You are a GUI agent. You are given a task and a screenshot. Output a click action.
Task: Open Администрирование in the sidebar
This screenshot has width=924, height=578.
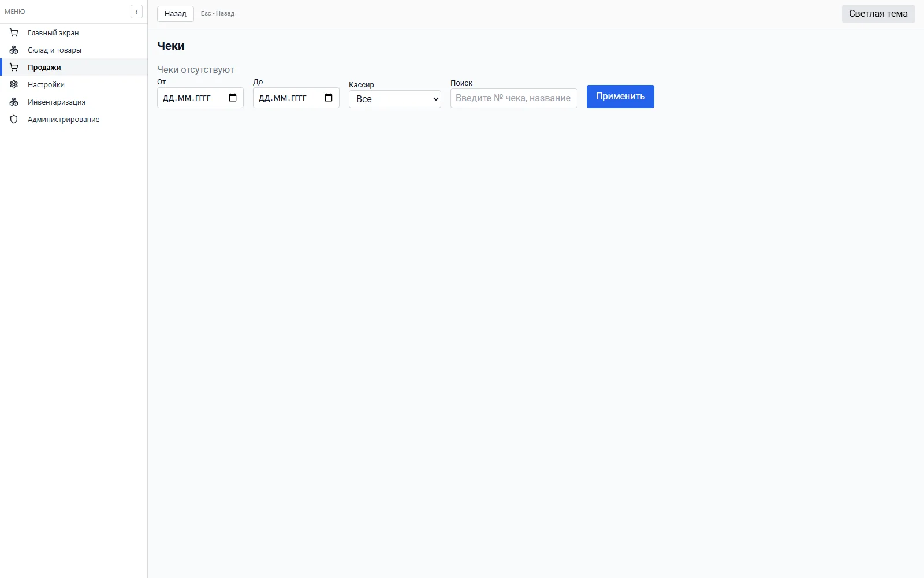[x=73, y=119]
